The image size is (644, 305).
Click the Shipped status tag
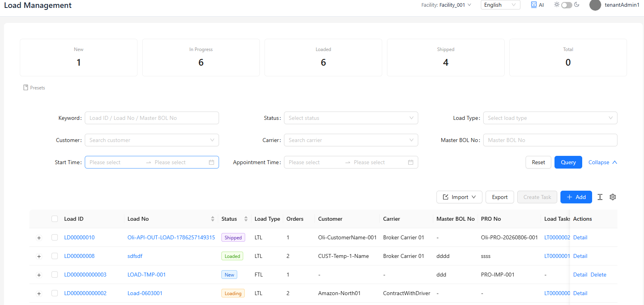[x=233, y=237]
